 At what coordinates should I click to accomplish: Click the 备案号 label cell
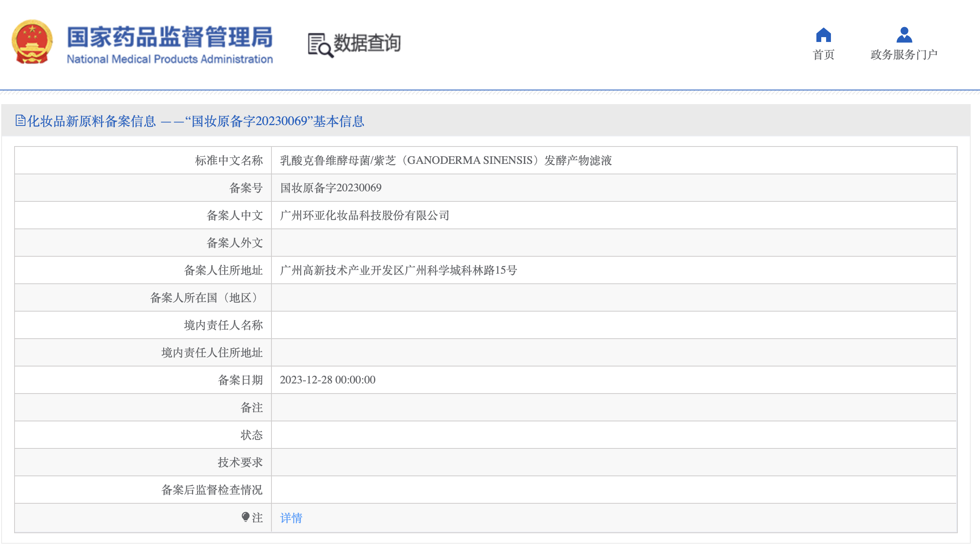click(143, 188)
